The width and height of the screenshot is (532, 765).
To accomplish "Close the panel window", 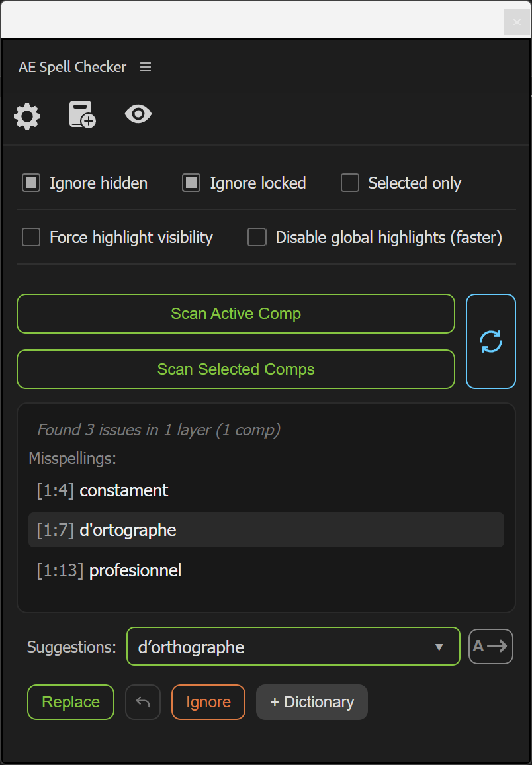I will point(517,22).
